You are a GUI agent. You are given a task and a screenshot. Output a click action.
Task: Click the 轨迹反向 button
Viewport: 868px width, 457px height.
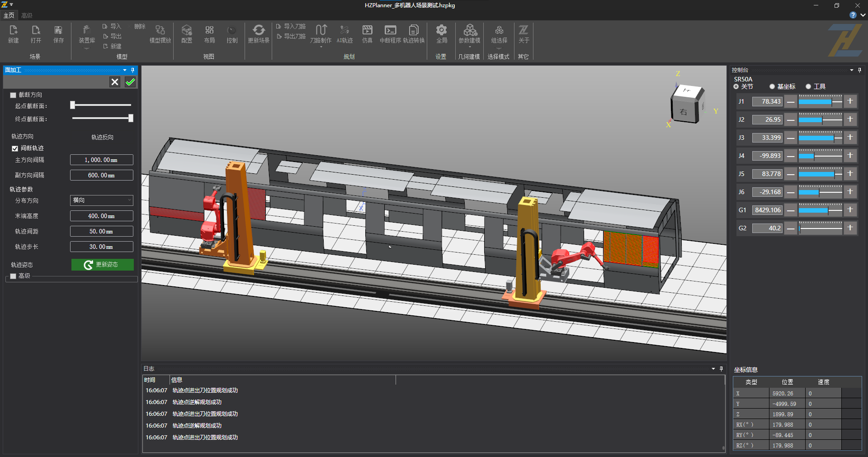102,137
